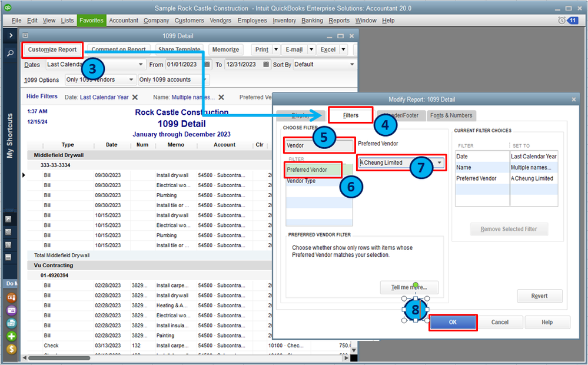Expand the E-mail button arrow

[x=311, y=49]
